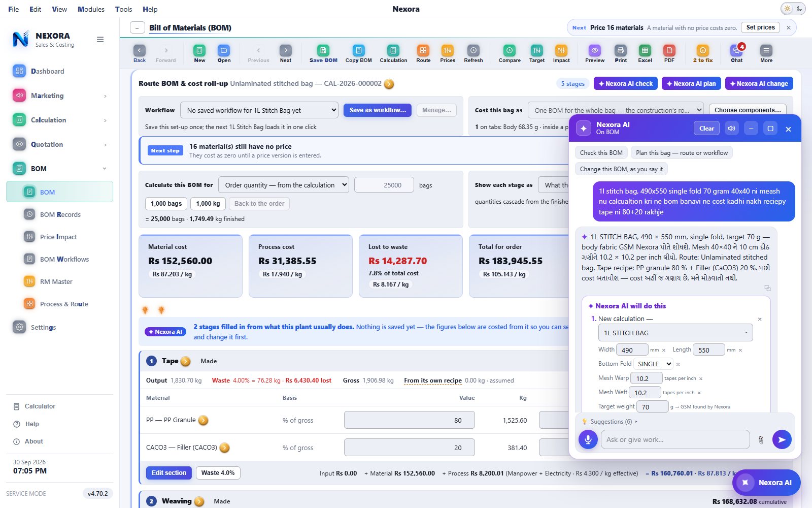Image resolution: width=812 pixels, height=508 pixels.
Task: Click the microphone button in the Nexora AI chat
Action: click(588, 439)
